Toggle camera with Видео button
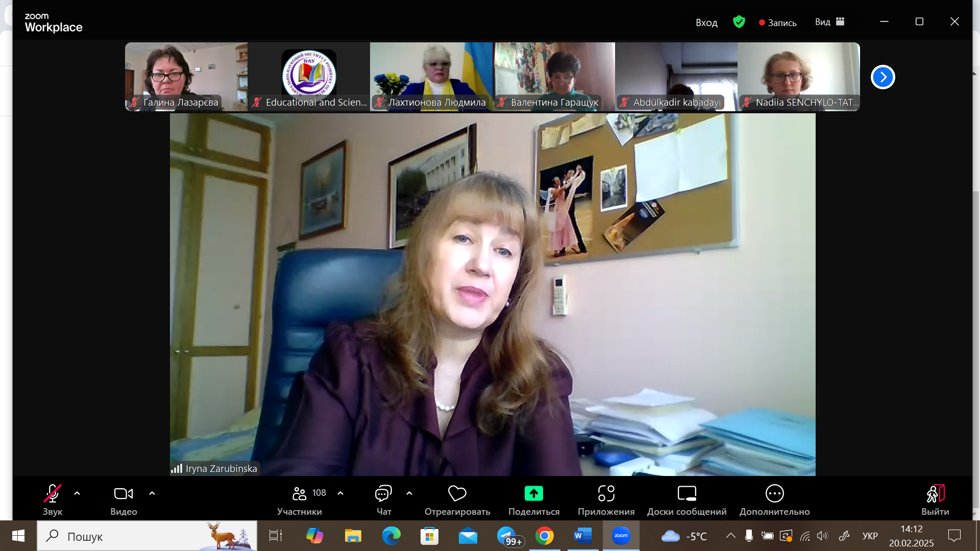The height and width of the screenshot is (551, 980). coord(124,494)
